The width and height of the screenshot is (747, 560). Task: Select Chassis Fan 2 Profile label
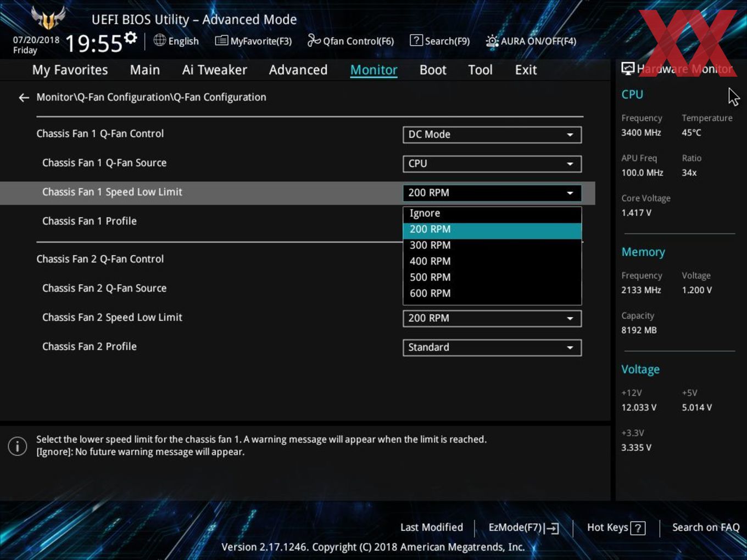[90, 346]
